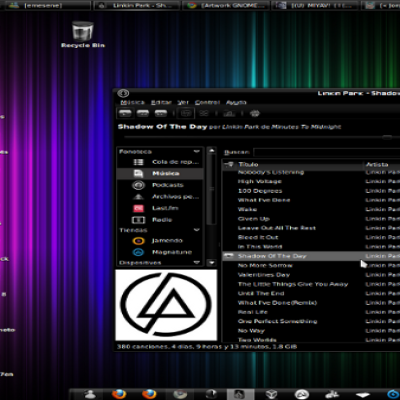Switch to Artwork GNOME taskbar window
400x400 pixels.
[x=226, y=5]
